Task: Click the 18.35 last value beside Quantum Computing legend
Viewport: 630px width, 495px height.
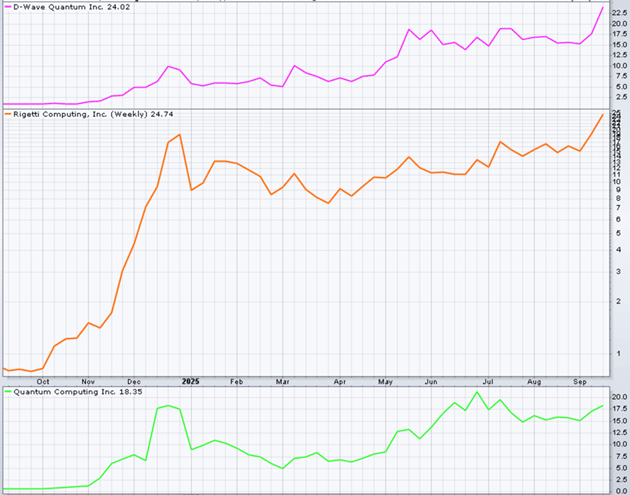Action: tap(131, 392)
